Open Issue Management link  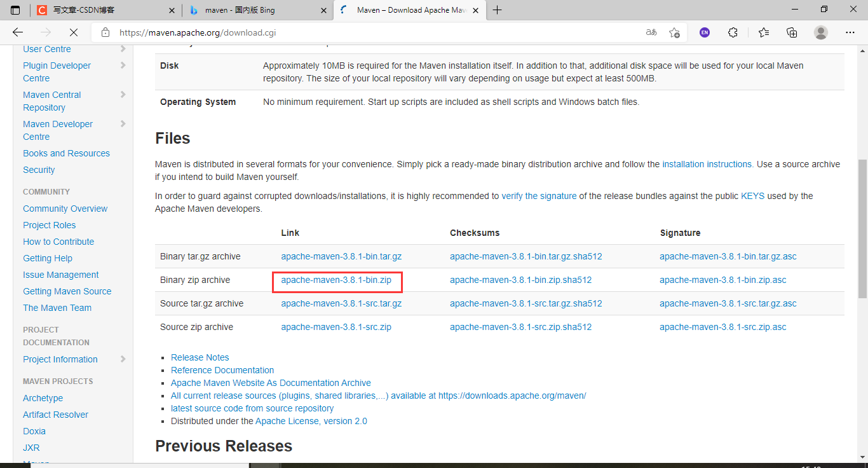(61, 275)
